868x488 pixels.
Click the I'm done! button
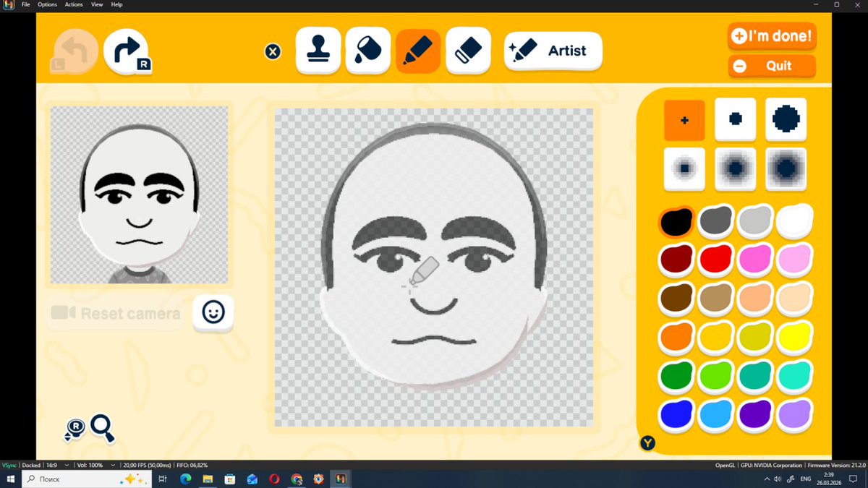coord(772,35)
